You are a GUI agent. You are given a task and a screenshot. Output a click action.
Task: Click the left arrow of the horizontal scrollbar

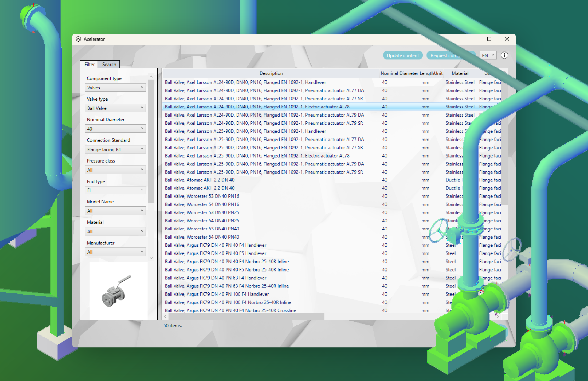pyautogui.click(x=165, y=316)
